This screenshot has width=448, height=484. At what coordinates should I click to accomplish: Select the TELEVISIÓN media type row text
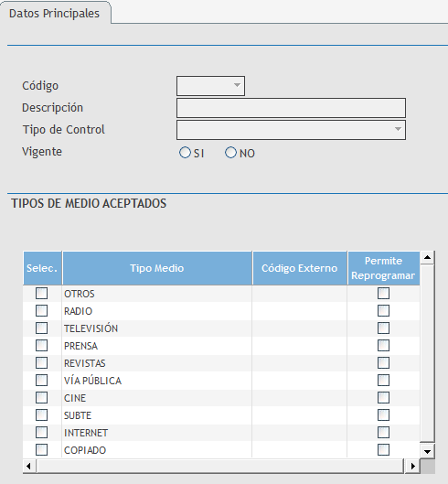pos(91,328)
